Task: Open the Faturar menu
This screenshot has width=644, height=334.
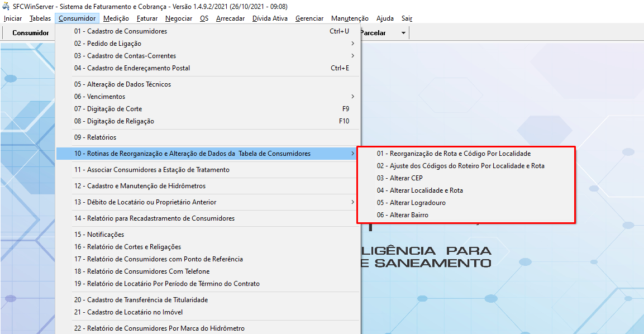Action: [x=147, y=18]
